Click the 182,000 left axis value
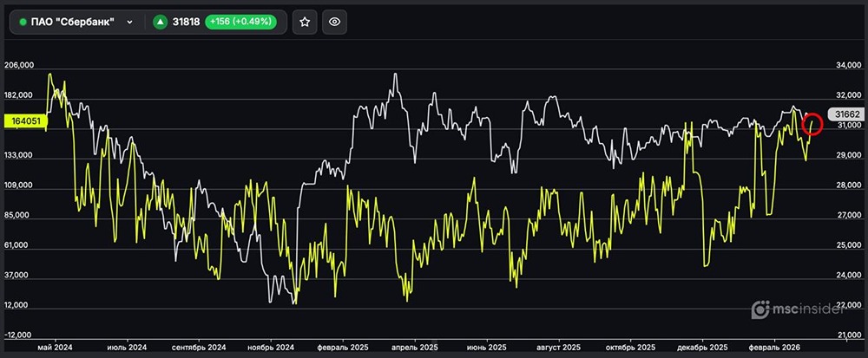The image size is (868, 358). [x=19, y=95]
